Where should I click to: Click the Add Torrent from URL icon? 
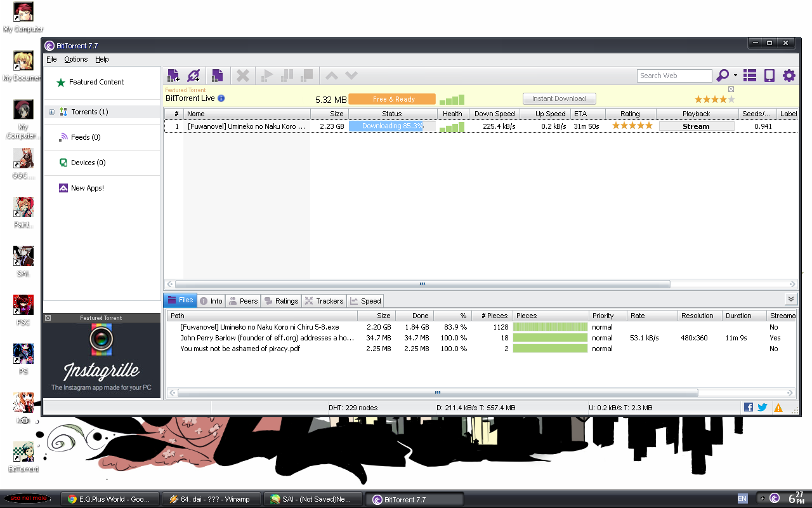(x=193, y=76)
